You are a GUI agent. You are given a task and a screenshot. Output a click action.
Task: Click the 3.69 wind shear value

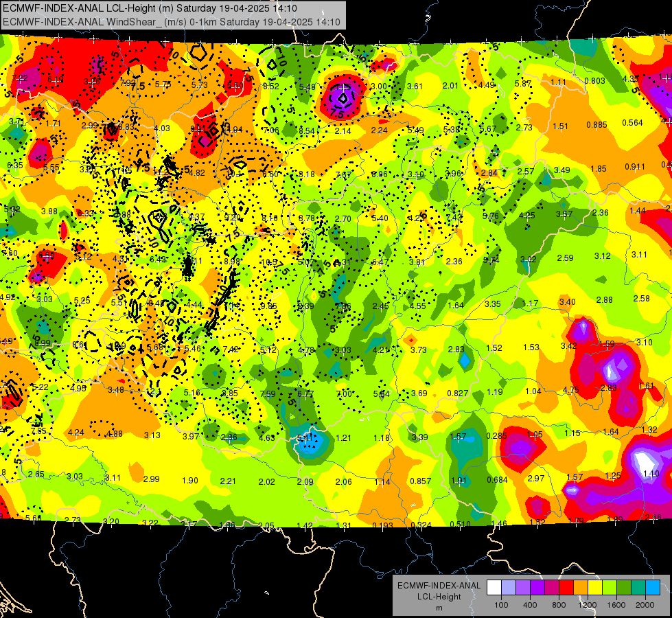[x=419, y=393]
